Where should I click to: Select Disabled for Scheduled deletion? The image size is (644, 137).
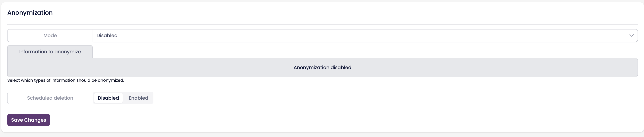tap(108, 98)
